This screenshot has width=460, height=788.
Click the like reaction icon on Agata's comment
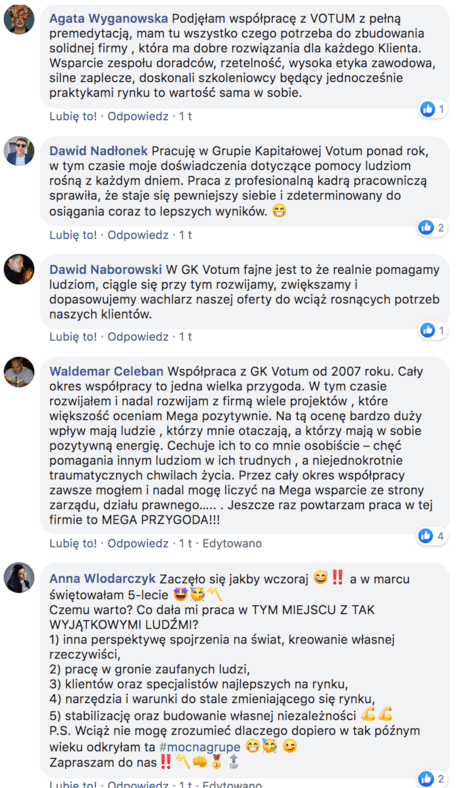click(x=427, y=109)
